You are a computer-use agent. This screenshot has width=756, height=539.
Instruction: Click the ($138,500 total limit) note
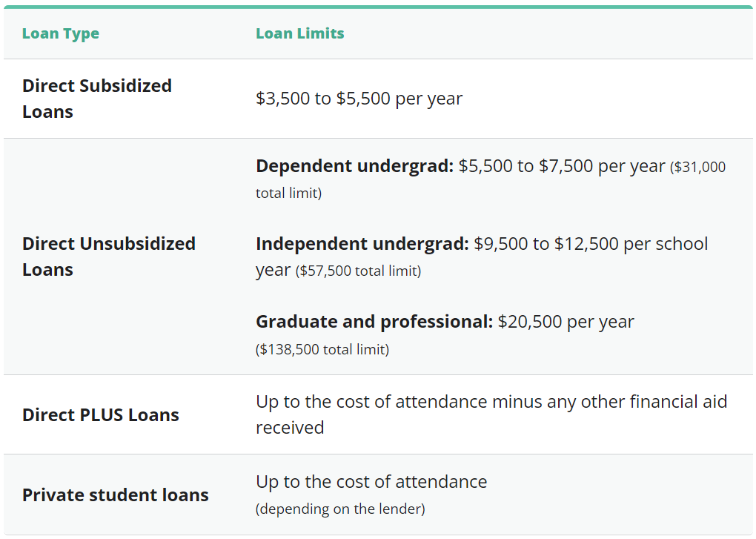pyautogui.click(x=322, y=349)
